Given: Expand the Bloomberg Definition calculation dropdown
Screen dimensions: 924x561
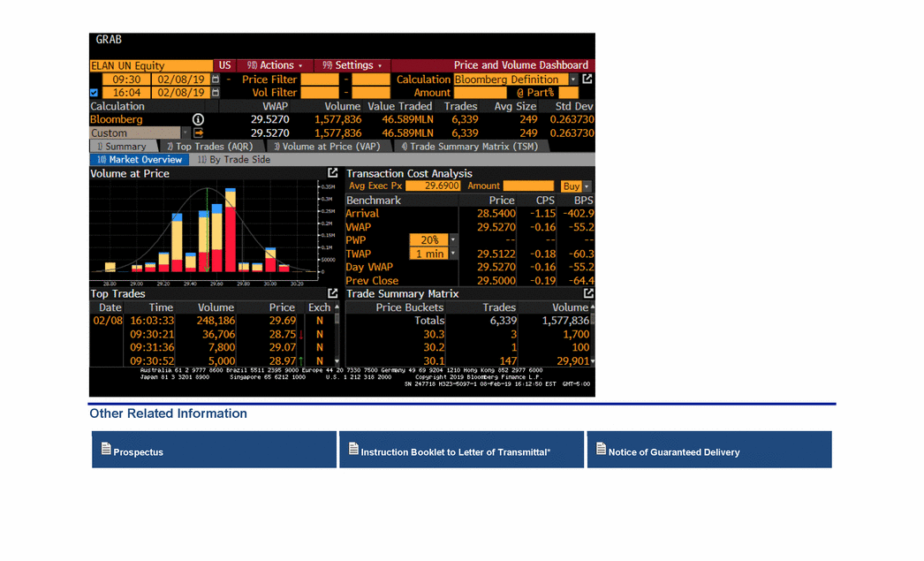Looking at the screenshot, I should (572, 80).
